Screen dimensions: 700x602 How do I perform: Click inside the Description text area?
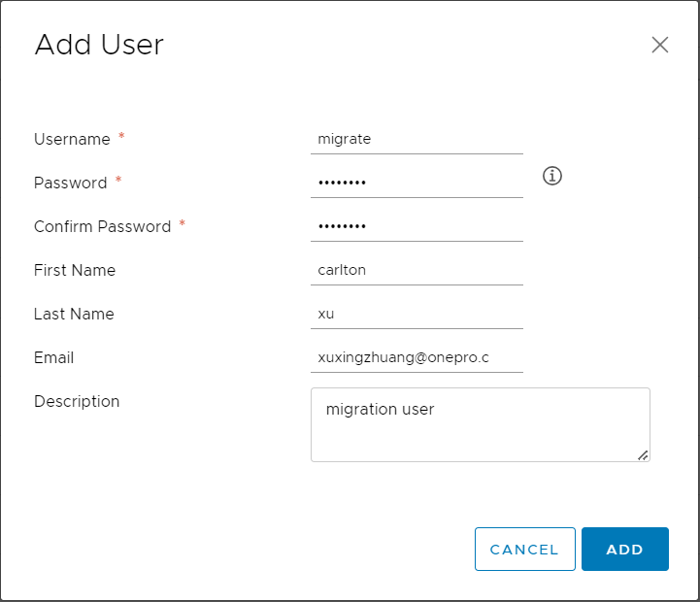(480, 425)
